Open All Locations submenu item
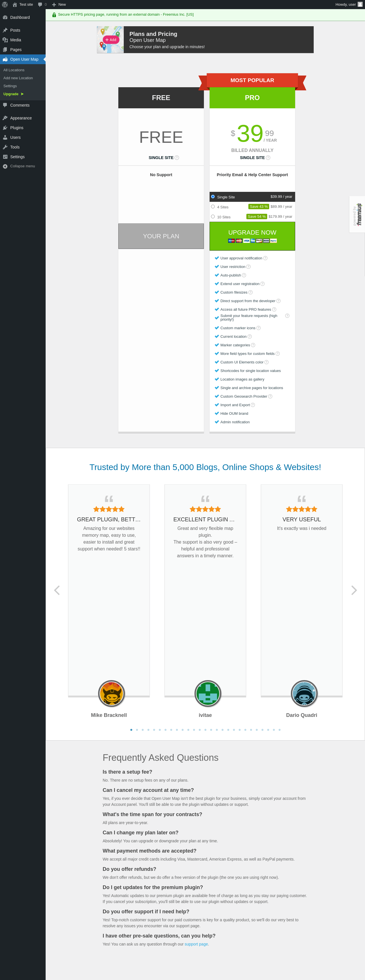Image resolution: width=365 pixels, height=980 pixels. [x=14, y=70]
